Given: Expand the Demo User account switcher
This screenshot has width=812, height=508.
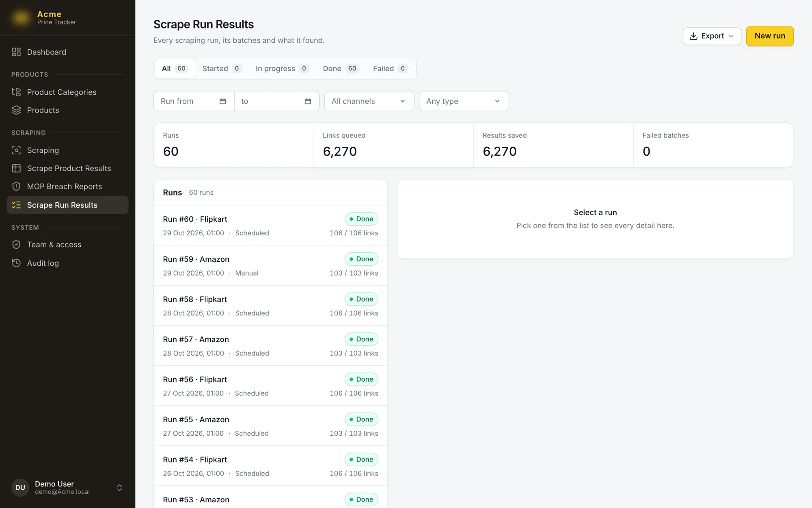Looking at the screenshot, I should point(119,487).
